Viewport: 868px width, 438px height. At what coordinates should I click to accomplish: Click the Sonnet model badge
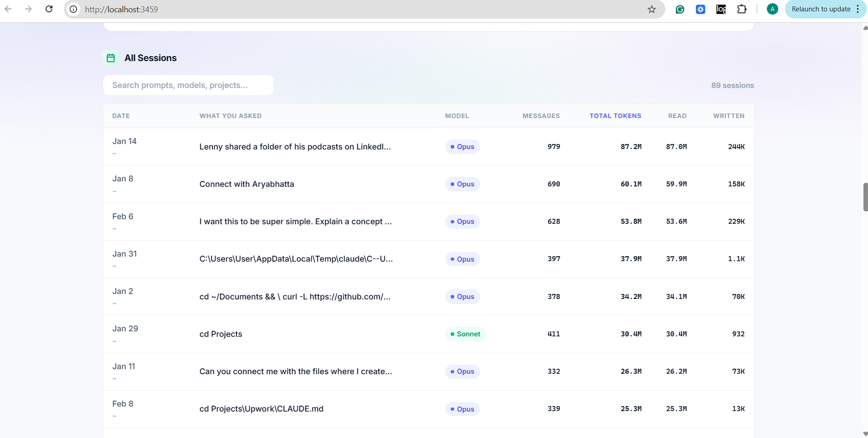pyautogui.click(x=465, y=334)
